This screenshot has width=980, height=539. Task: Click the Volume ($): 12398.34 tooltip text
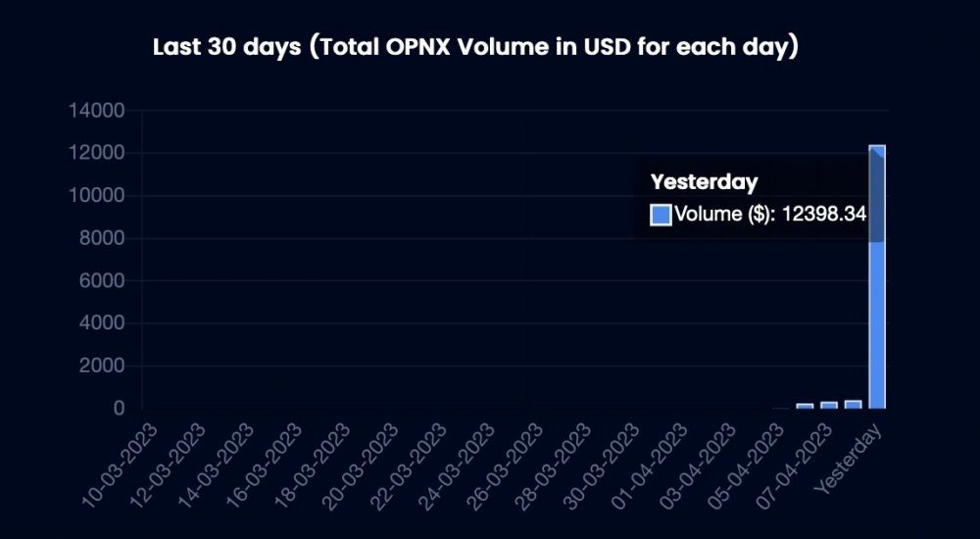[x=770, y=214]
